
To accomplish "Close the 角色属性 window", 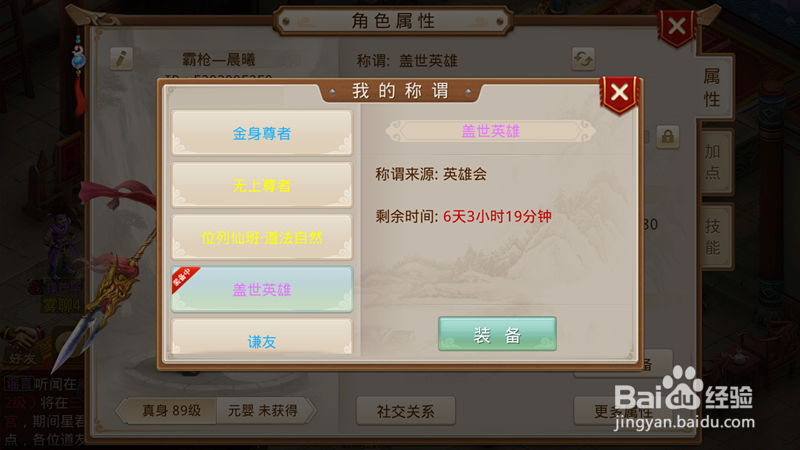I will [677, 27].
